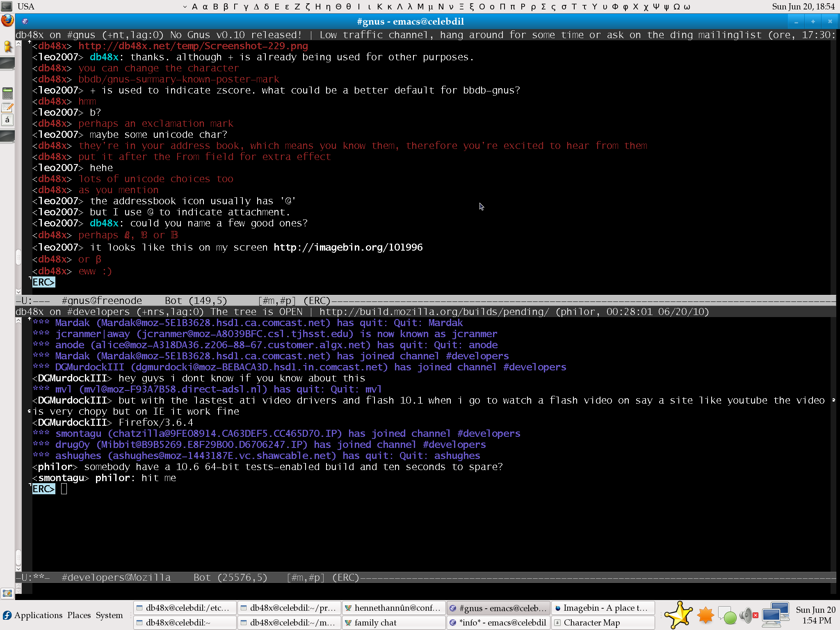
Task: Click the screenshot applet icon in the side panel
Action: (7, 593)
